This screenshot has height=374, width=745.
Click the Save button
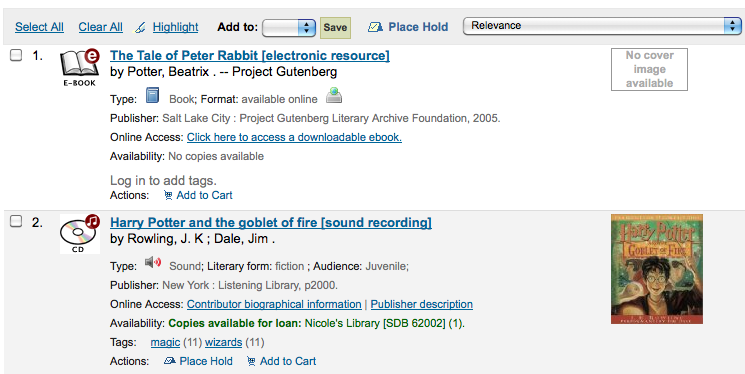tap(335, 28)
